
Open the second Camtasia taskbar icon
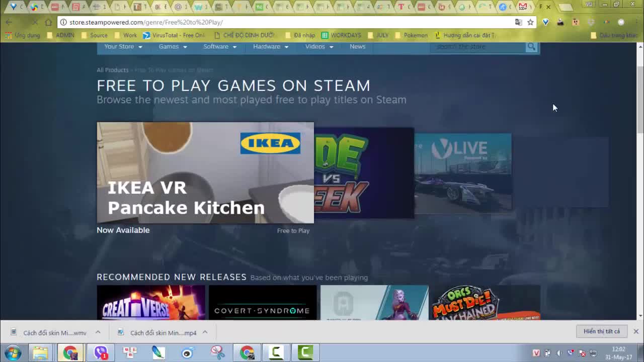pyautogui.click(x=305, y=353)
